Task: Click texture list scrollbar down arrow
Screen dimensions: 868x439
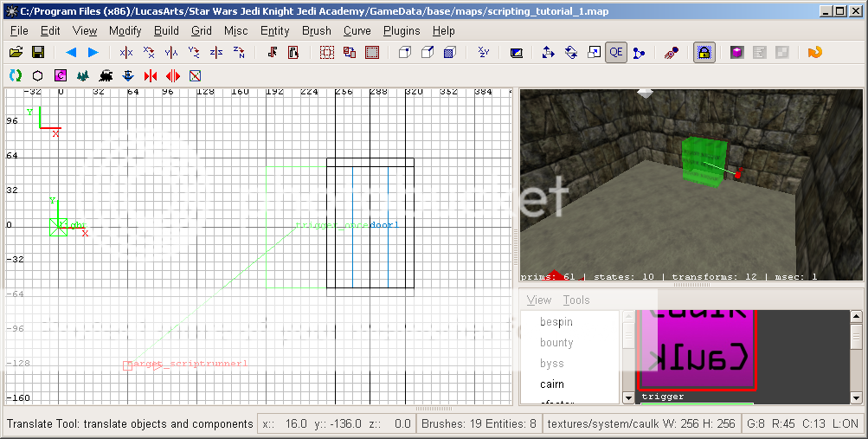Action: tap(628, 397)
